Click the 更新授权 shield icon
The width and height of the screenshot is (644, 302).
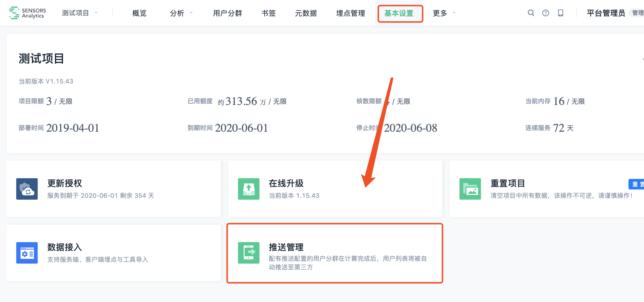pyautogui.click(x=27, y=189)
